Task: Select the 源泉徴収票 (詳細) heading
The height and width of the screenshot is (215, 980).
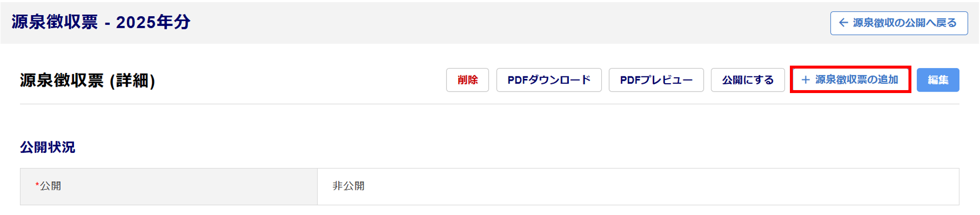Action: click(x=87, y=80)
